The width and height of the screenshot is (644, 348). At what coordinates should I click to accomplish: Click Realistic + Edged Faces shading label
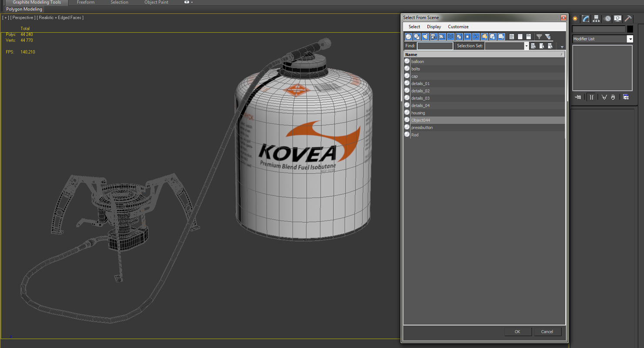pos(60,17)
